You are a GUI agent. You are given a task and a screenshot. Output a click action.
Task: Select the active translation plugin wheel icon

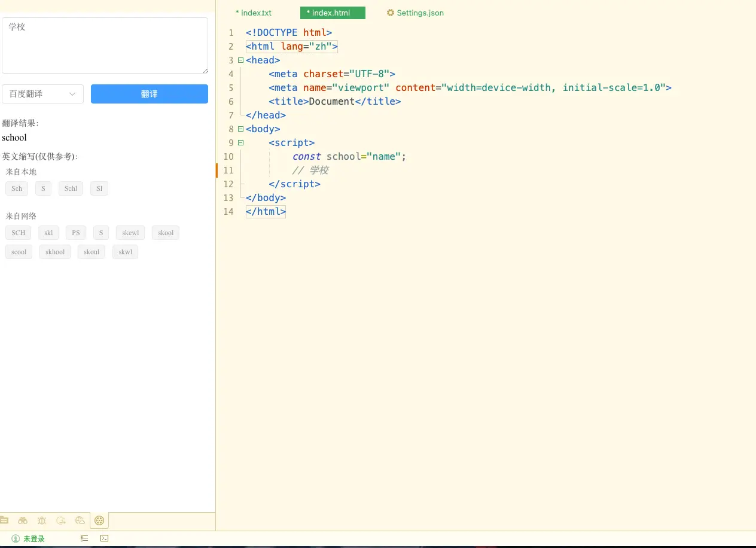(x=99, y=520)
